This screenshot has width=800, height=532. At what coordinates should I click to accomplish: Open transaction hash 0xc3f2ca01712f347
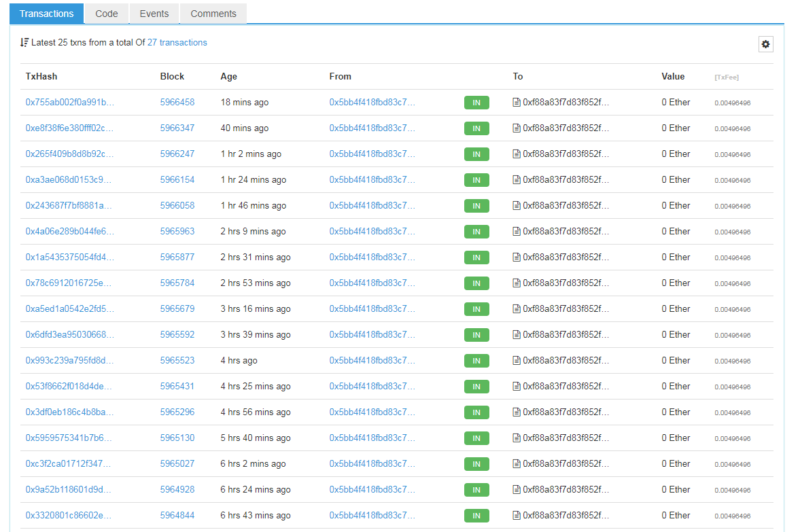click(68, 463)
